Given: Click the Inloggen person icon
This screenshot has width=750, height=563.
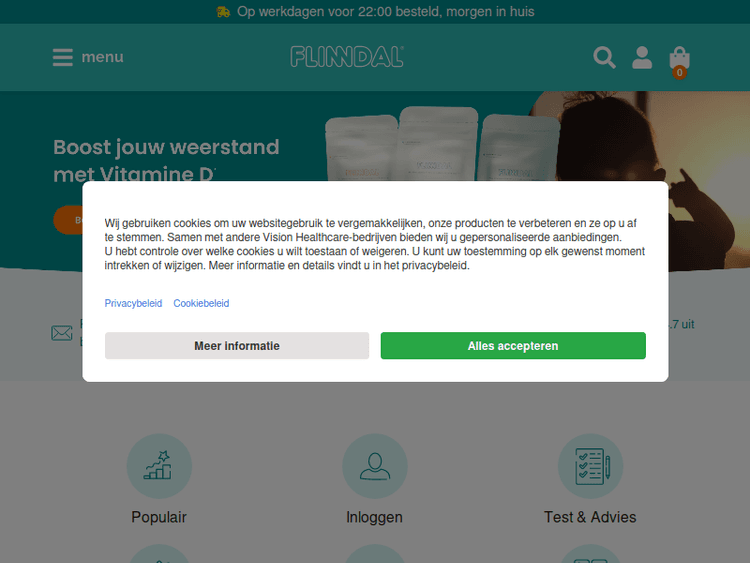Looking at the screenshot, I should (x=375, y=466).
